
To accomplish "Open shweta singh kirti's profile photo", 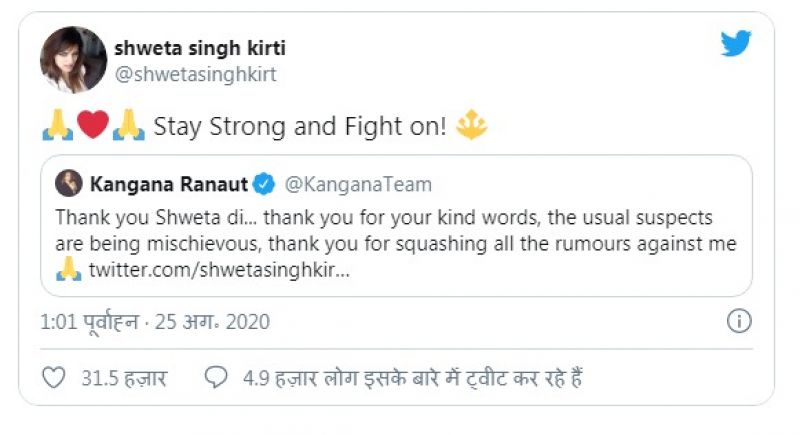I will point(73,60).
